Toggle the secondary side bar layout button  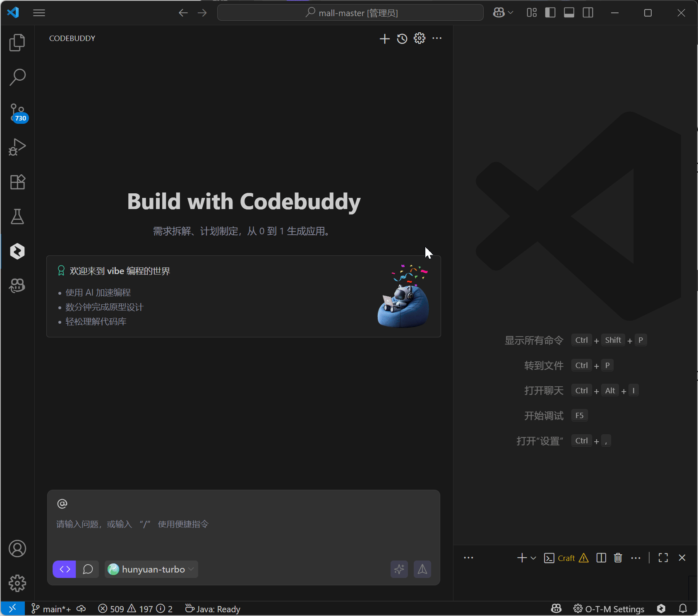(588, 13)
